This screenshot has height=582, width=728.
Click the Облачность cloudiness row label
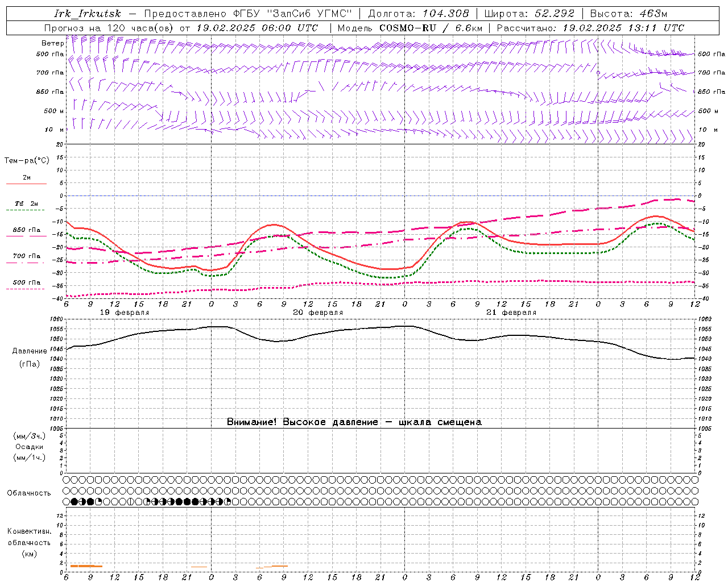coord(29,493)
